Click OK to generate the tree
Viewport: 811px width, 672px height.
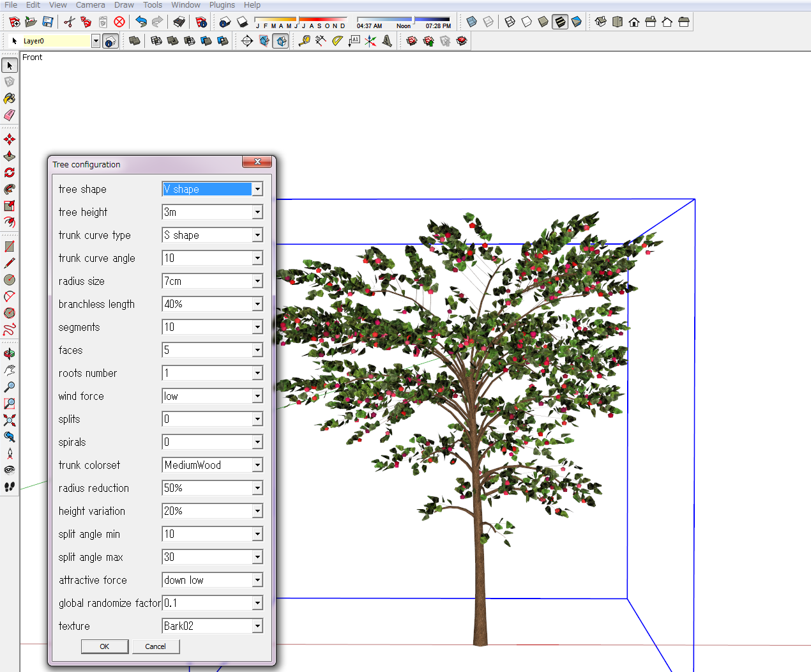[104, 646]
